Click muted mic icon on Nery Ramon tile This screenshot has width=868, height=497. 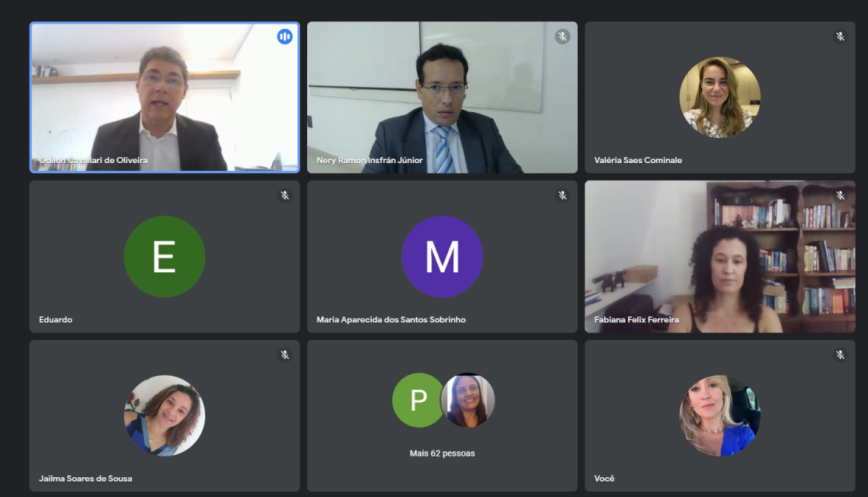(562, 37)
